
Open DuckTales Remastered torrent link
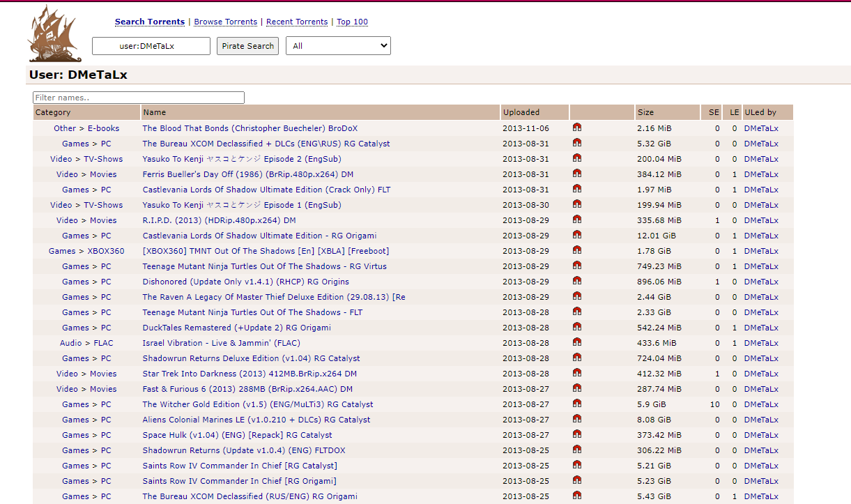[x=237, y=328]
